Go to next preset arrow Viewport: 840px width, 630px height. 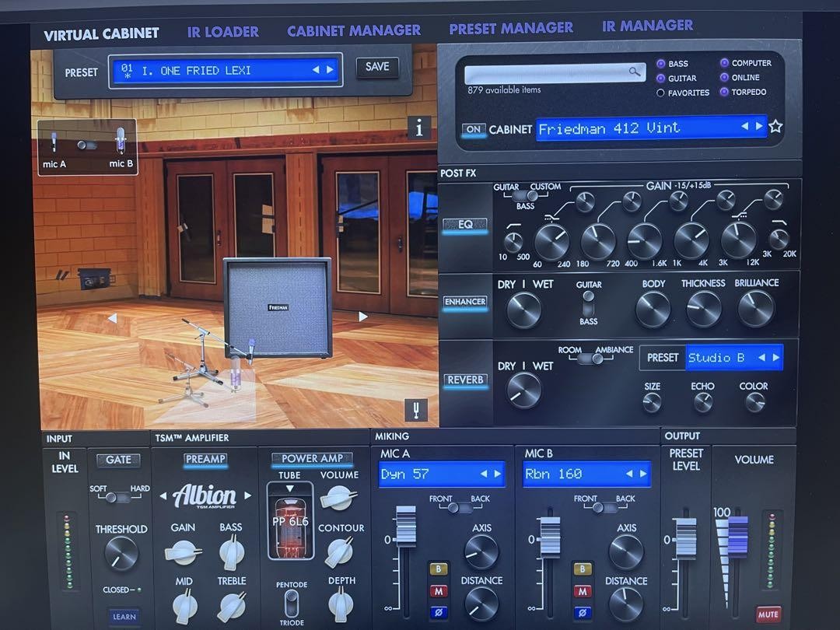point(331,69)
